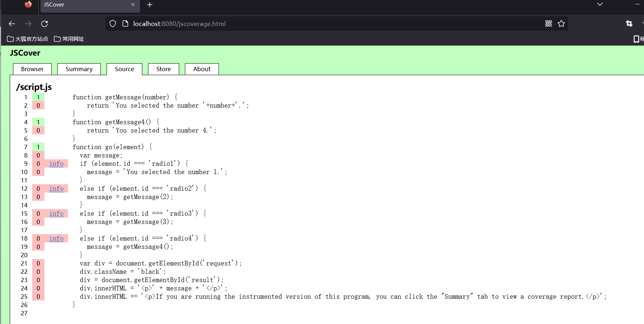Click the screenshot crop icon in toolbar
Screen dimensions: 644x324
pos(629,24)
